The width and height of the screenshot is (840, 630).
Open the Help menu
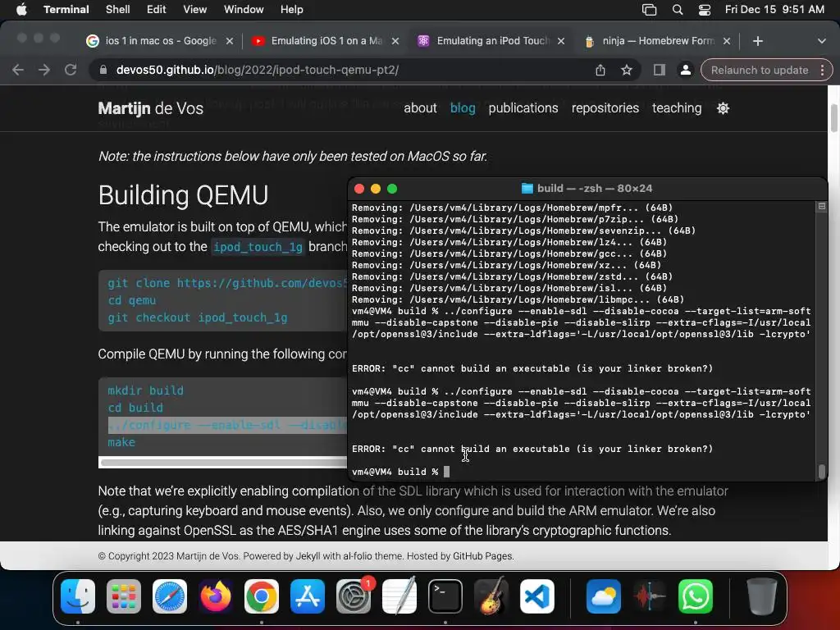tap(291, 9)
